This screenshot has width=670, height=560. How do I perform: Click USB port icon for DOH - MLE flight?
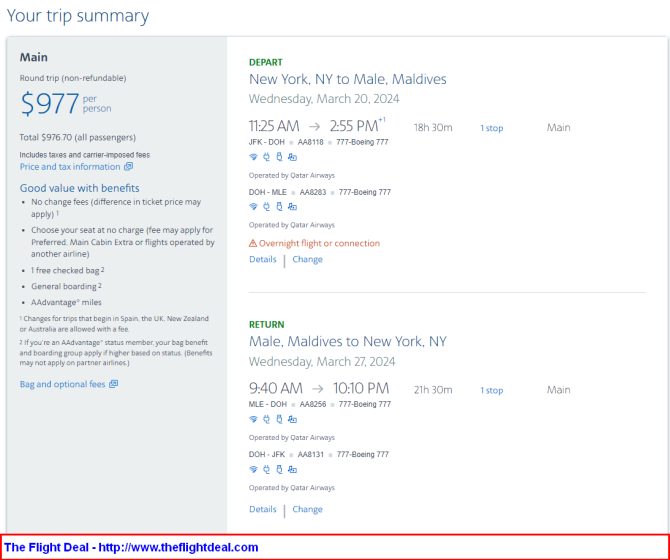pos(279,207)
